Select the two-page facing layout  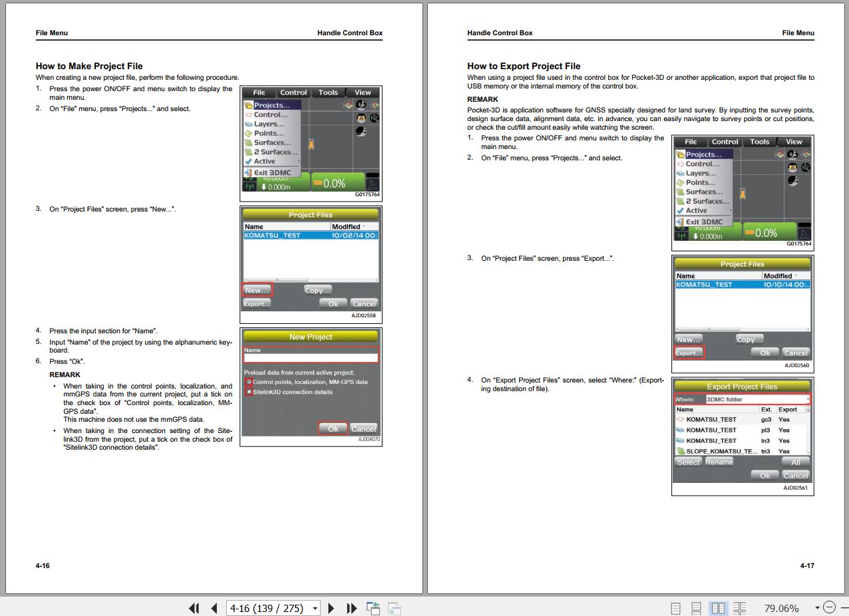tap(718, 608)
